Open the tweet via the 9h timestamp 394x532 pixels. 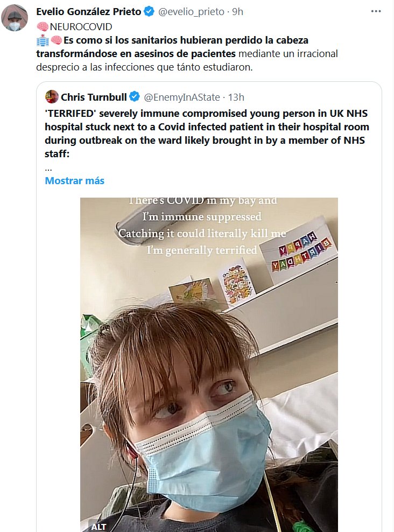click(x=237, y=12)
